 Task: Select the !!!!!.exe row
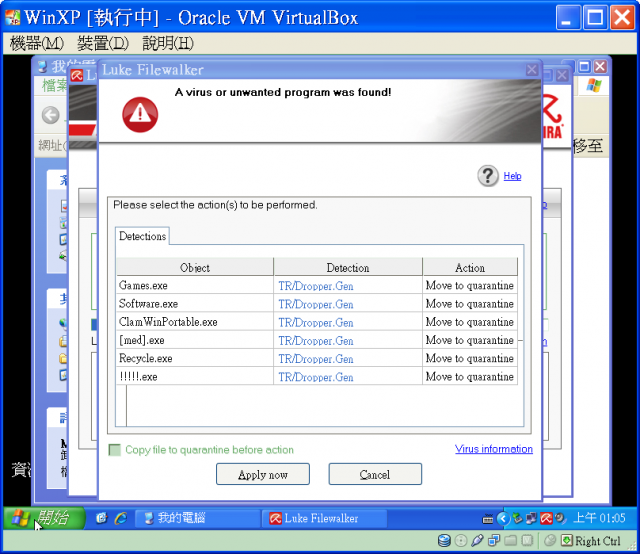click(317, 376)
